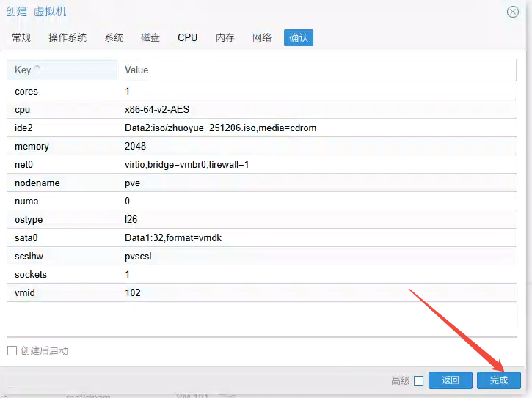The width and height of the screenshot is (532, 398).
Task: Click the 返回 button
Action: 451,380
